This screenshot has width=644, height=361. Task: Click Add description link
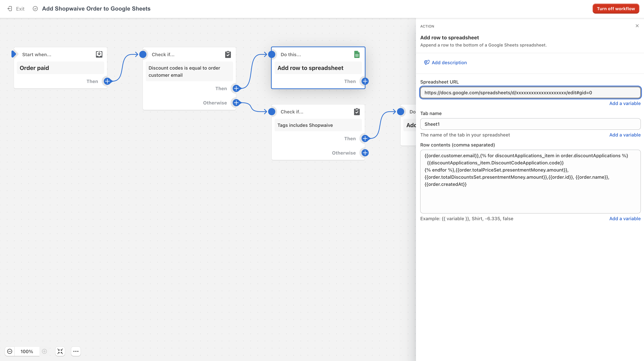449,62
